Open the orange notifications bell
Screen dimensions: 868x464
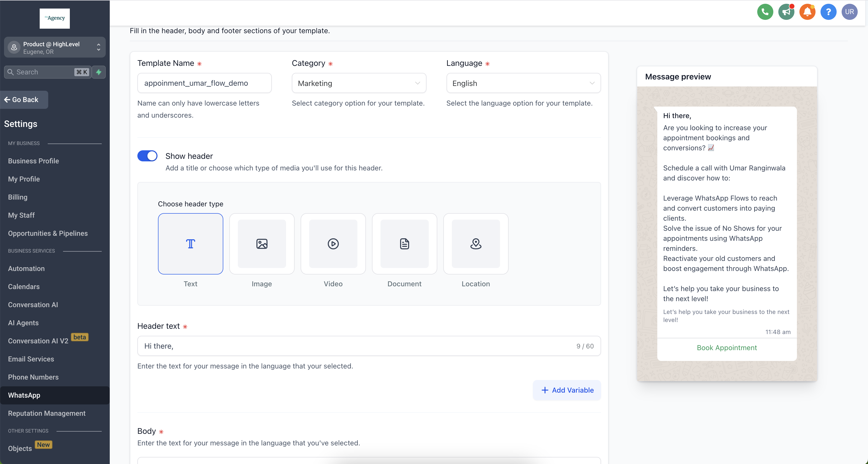[x=807, y=12]
